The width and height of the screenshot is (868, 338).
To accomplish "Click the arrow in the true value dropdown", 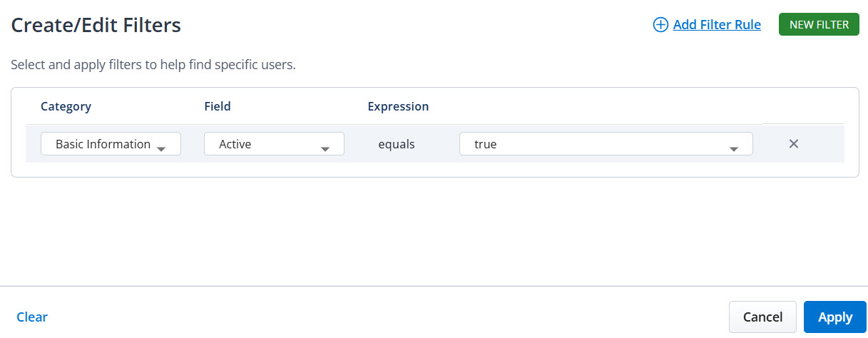I will tap(733, 148).
